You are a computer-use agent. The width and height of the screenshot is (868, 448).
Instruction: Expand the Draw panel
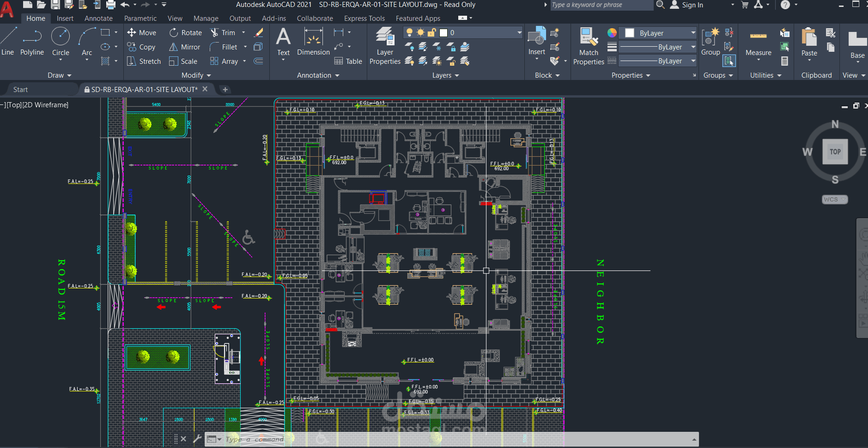(x=60, y=75)
